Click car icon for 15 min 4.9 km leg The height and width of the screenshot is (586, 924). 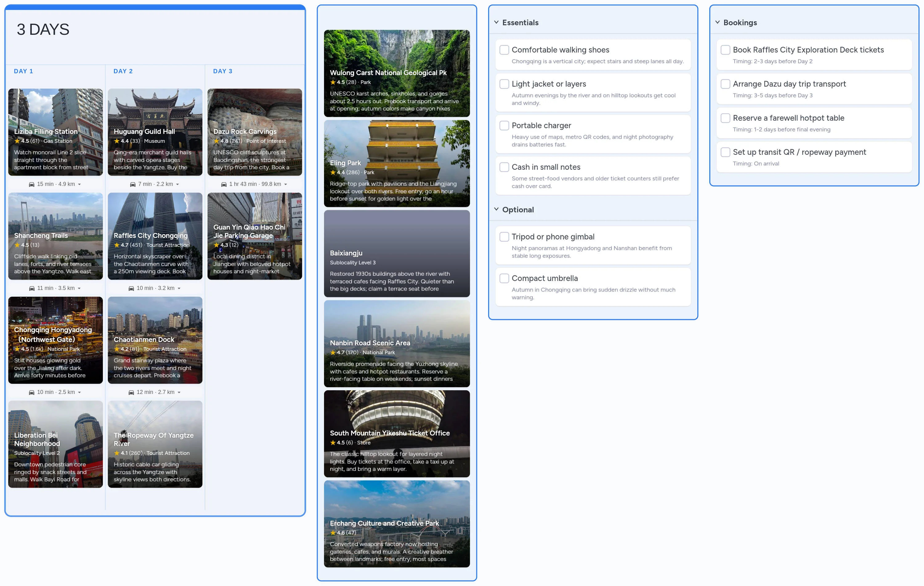click(32, 184)
